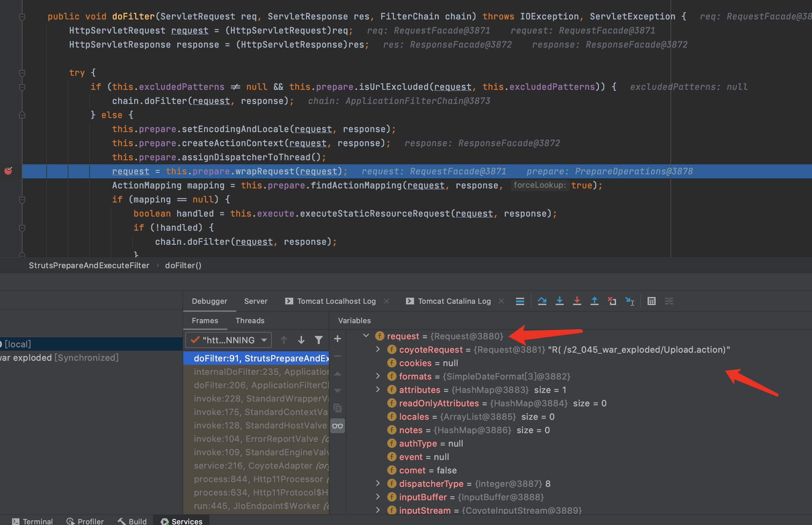Click the Variables panel header
The image size is (812, 525).
[354, 320]
